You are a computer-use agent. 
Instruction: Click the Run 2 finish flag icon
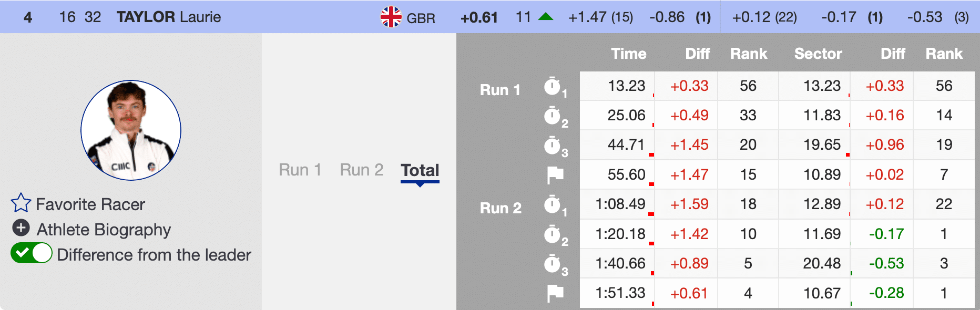pyautogui.click(x=555, y=293)
